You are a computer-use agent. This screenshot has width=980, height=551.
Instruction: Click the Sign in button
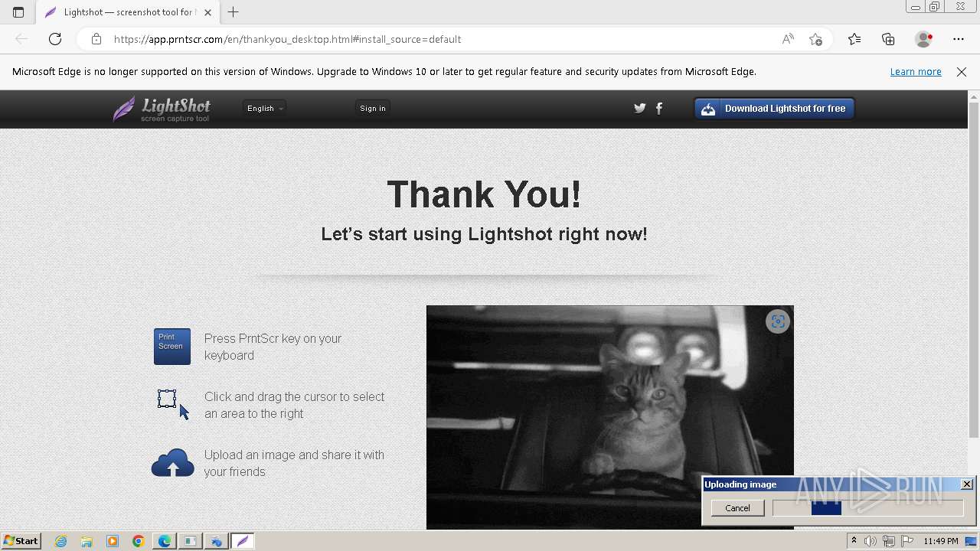tap(373, 109)
